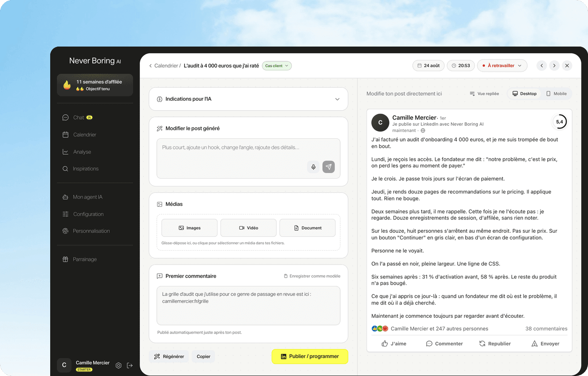Click the Camille Mercier sidebar avatar
Image resolution: width=588 pixels, height=376 pixels.
[64, 365]
